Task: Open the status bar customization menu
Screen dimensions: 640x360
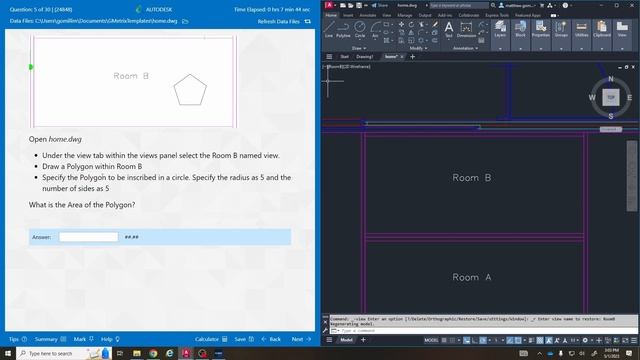Action: (634, 340)
